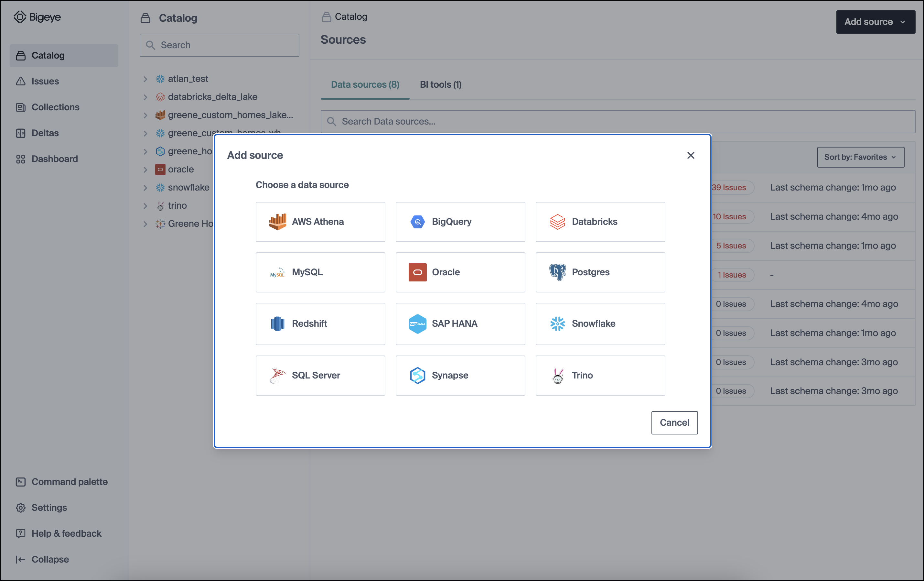Select the Trino bunny icon
This screenshot has height=581, width=924.
click(x=557, y=375)
